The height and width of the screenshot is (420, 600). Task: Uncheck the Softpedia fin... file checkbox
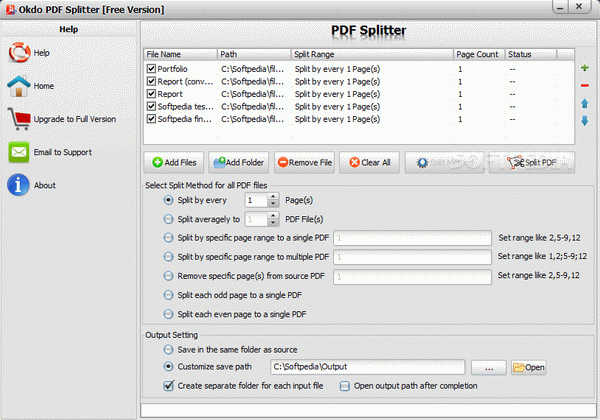click(151, 119)
